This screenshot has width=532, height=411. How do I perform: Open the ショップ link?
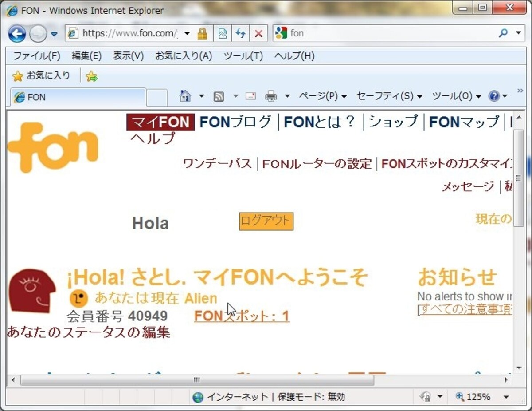[393, 122]
